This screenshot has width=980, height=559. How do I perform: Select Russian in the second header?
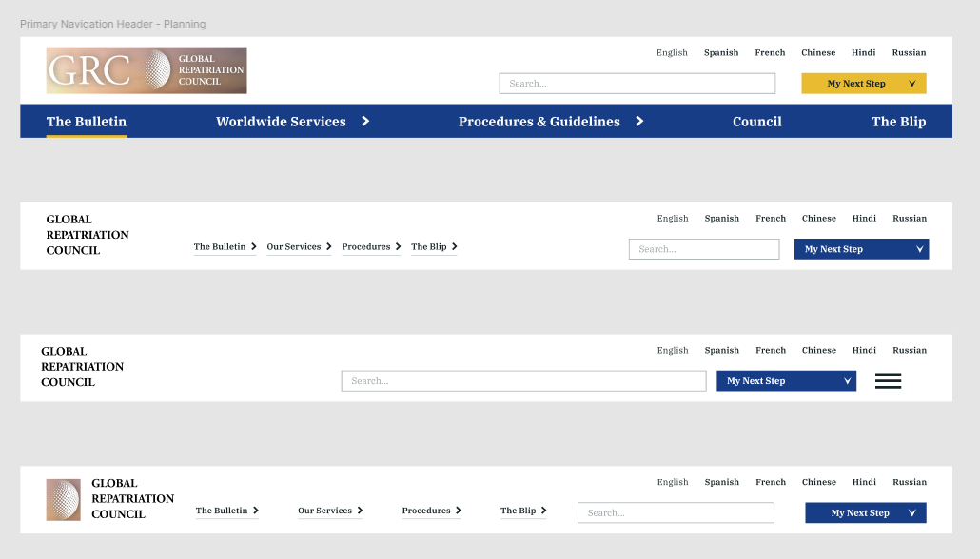910,218
